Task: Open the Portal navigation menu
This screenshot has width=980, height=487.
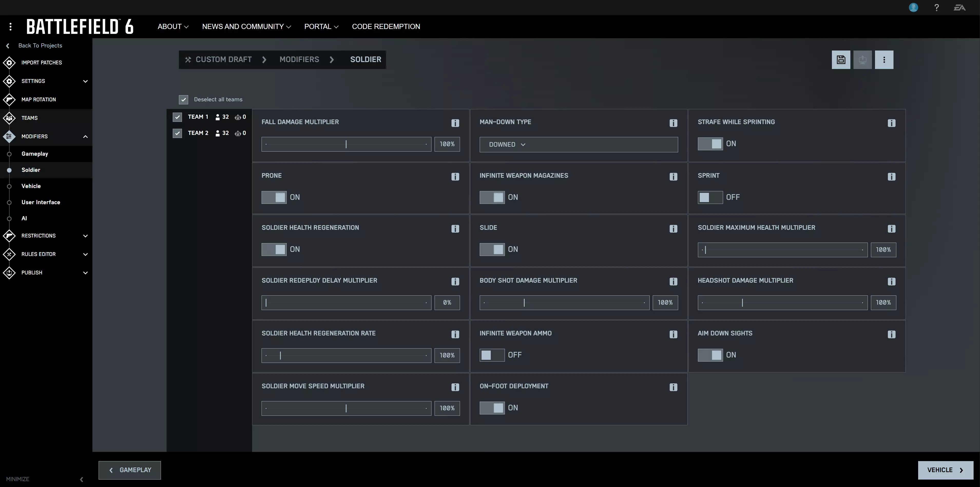Action: coord(321,27)
